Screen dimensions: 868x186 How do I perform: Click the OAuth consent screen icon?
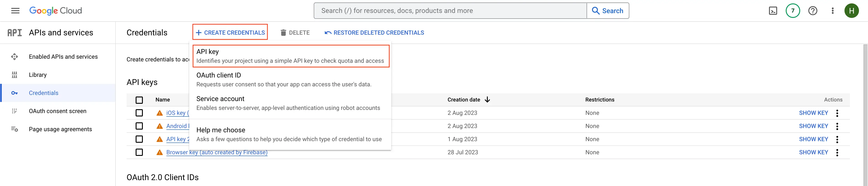pyautogui.click(x=14, y=111)
